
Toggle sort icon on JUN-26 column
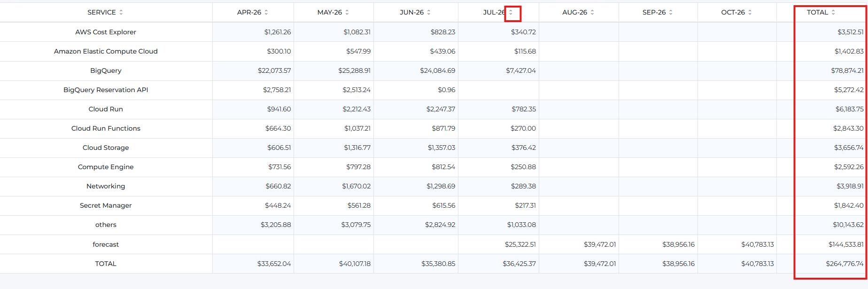[x=429, y=12]
